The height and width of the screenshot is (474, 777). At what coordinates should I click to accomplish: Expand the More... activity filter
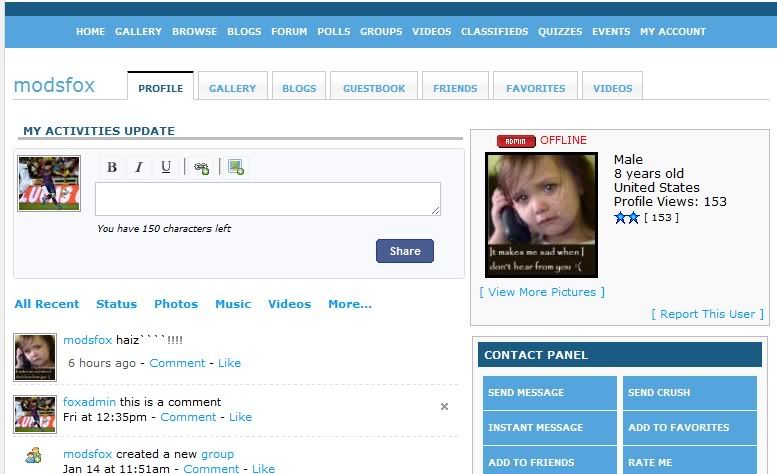click(x=350, y=304)
